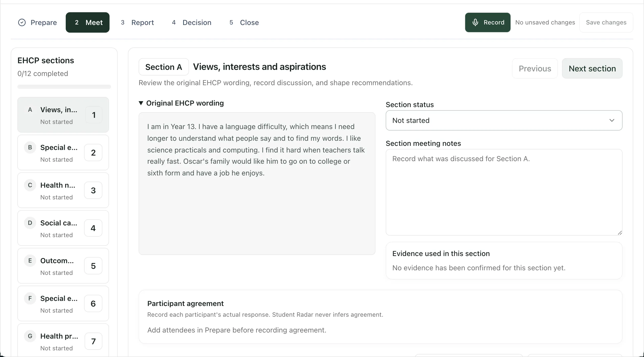Switch to the Report step
Screen dimensions: 644x357
(x=138, y=22)
